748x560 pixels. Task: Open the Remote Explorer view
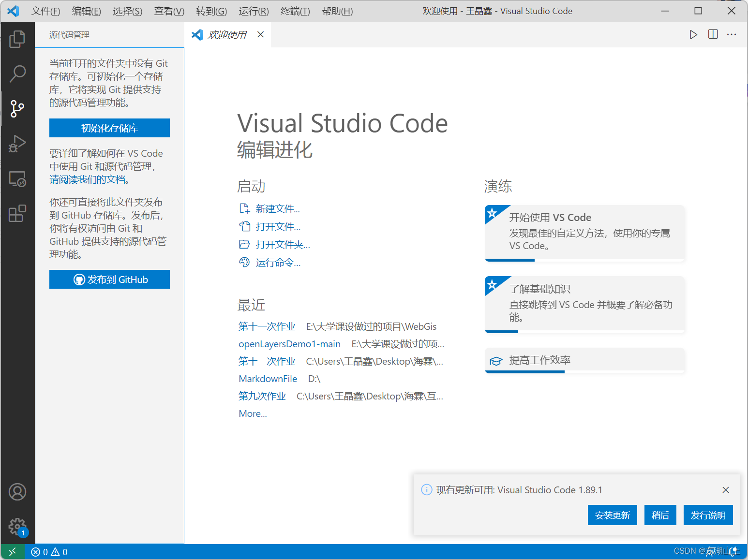17,179
